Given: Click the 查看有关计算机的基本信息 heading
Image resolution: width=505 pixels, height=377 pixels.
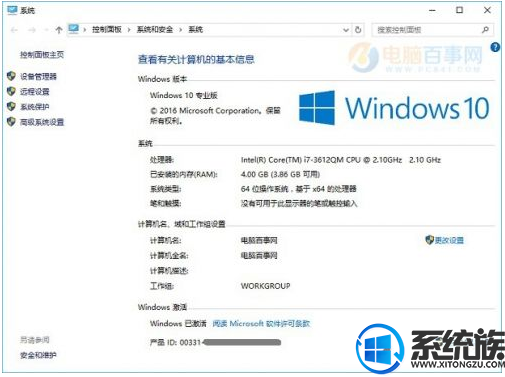Looking at the screenshot, I should pyautogui.click(x=196, y=59).
